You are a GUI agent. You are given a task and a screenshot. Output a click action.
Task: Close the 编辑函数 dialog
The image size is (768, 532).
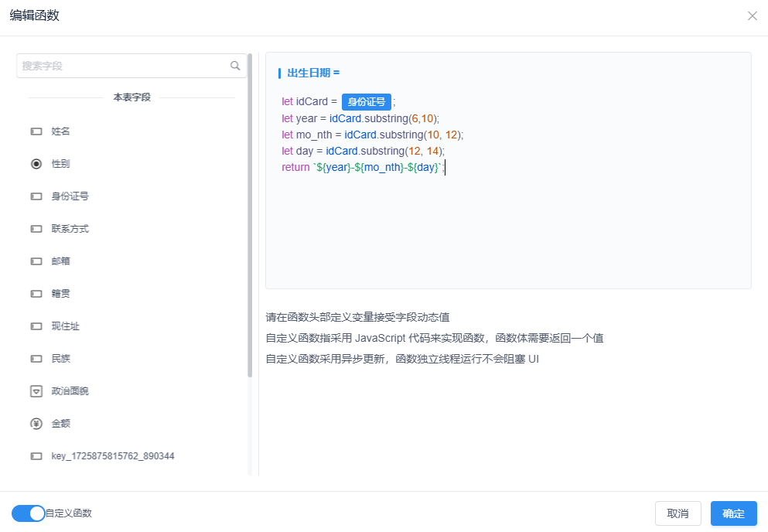[752, 16]
